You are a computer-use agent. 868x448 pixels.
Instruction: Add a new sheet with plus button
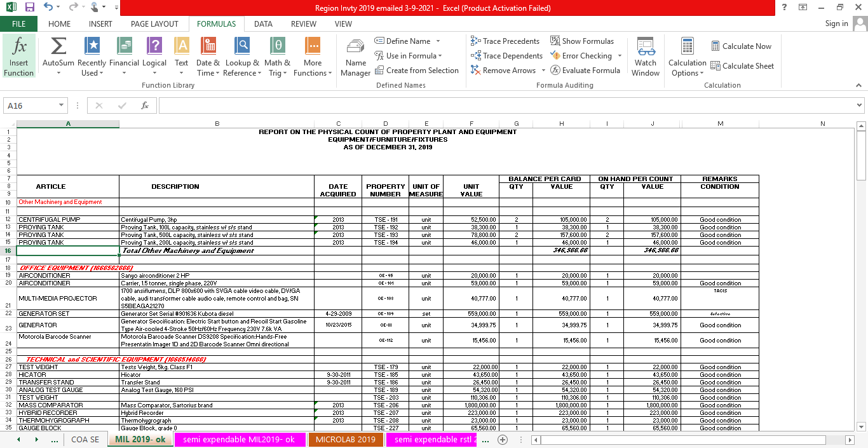click(x=502, y=440)
